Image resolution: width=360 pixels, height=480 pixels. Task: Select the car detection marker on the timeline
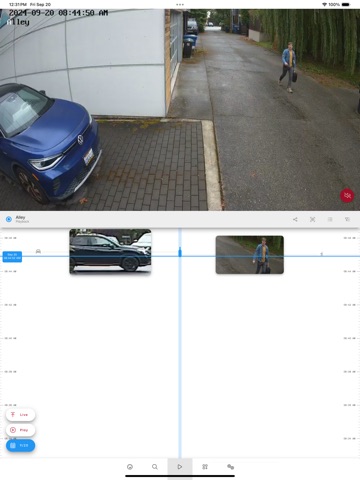[x=38, y=251]
